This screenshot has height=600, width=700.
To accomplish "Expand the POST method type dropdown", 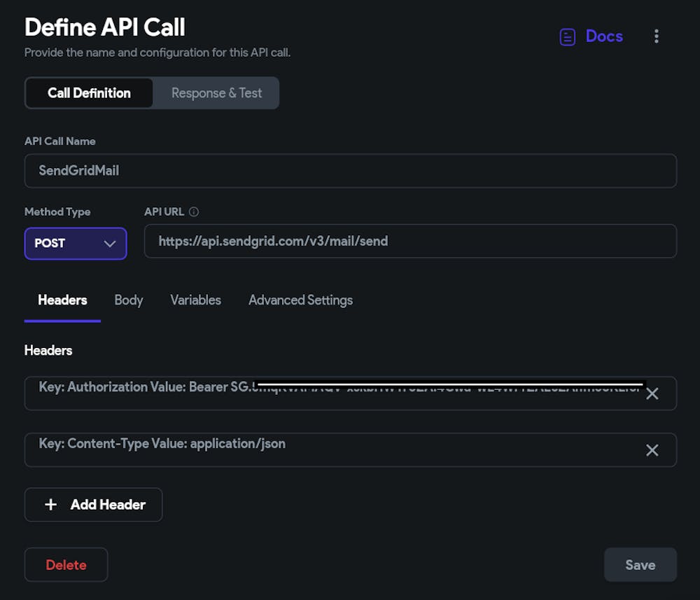I will click(x=76, y=244).
